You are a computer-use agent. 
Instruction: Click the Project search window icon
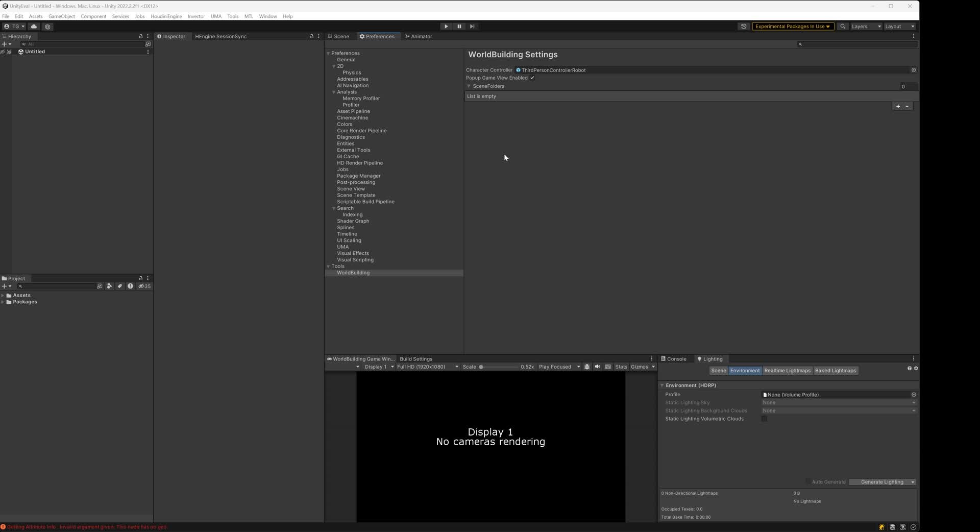coord(100,286)
